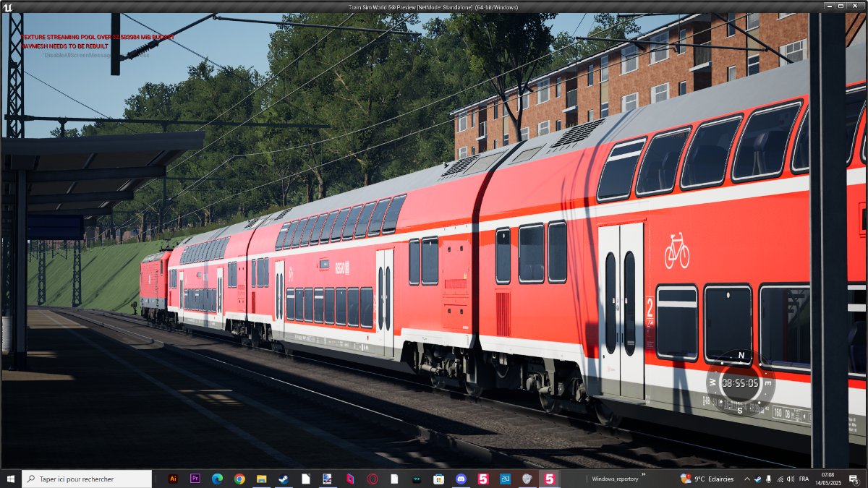The width and height of the screenshot is (868, 488).
Task: Launch Adobe Premiere Pro from the taskbar
Action: (195, 479)
